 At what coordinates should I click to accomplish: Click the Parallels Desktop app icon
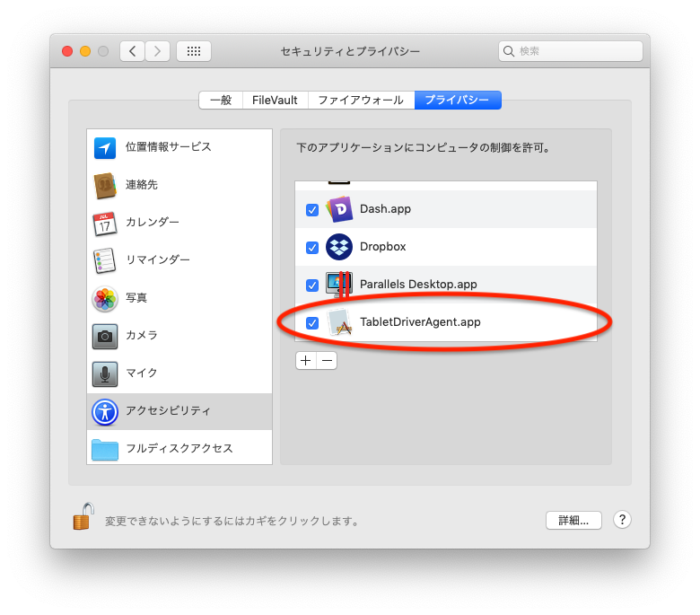point(339,285)
